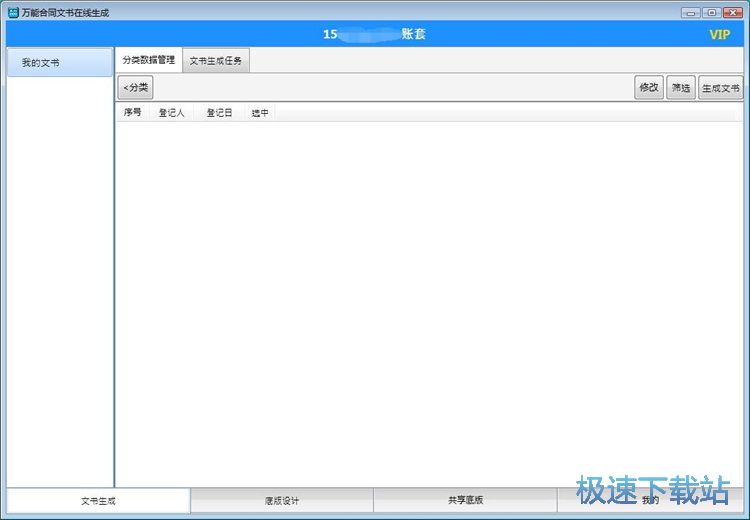Close the application window
Image resolution: width=750 pixels, height=520 pixels.
[x=733, y=13]
